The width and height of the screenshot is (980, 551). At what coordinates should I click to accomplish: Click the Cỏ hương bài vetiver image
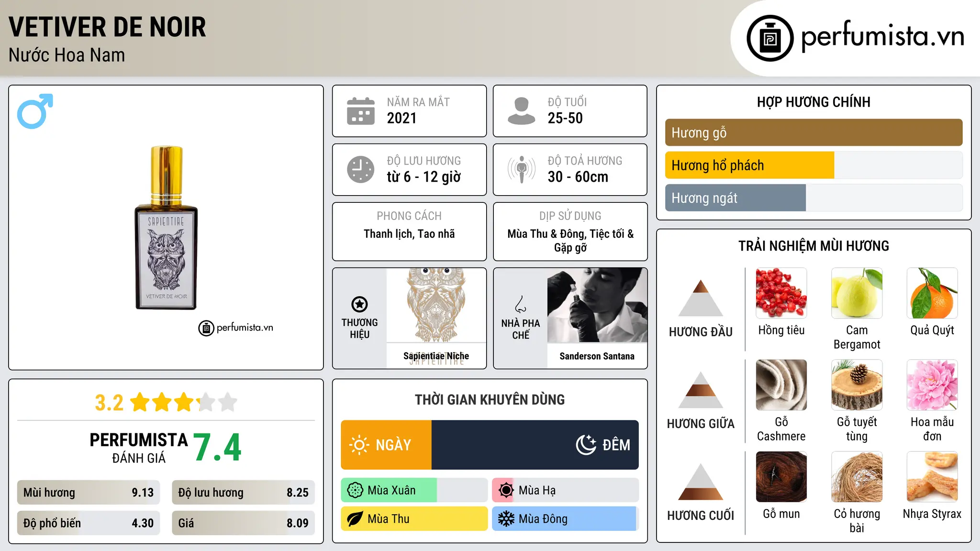pyautogui.click(x=857, y=477)
